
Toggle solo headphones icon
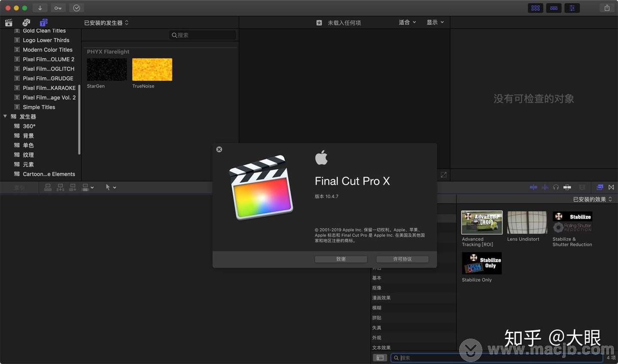click(556, 187)
